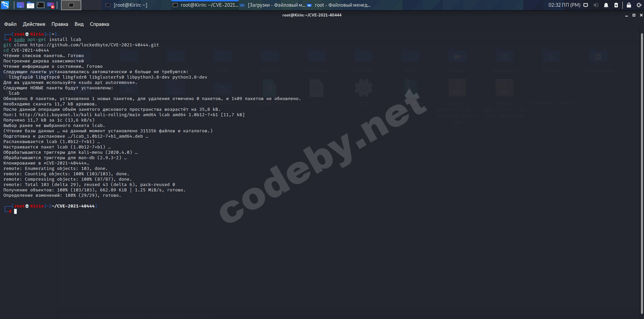Open notifications bell icon

coord(606,5)
